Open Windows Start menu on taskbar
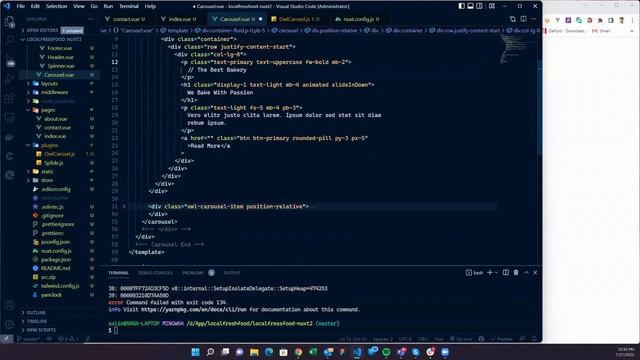 (x=196, y=352)
